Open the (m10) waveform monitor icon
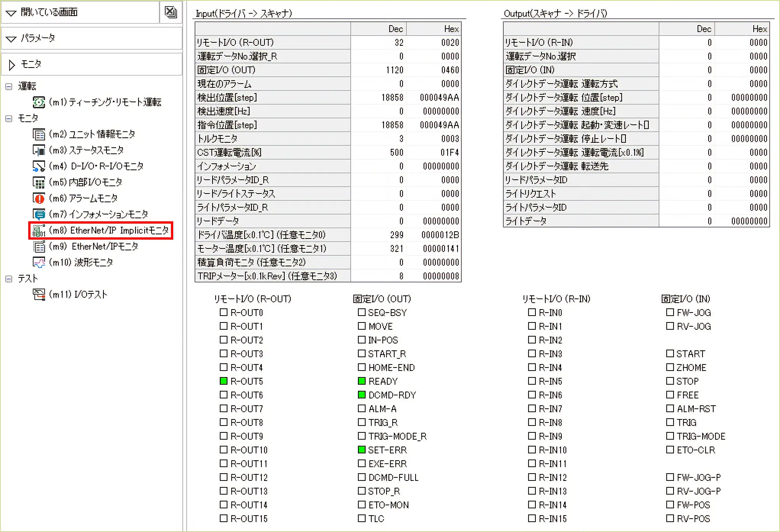Screen dimensions: 780x532 coord(39,263)
